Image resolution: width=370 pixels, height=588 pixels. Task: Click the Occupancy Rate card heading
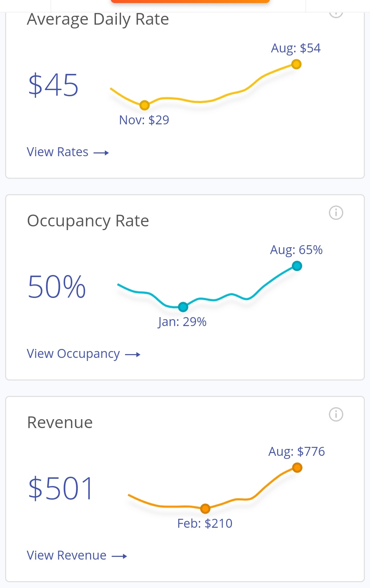click(88, 221)
